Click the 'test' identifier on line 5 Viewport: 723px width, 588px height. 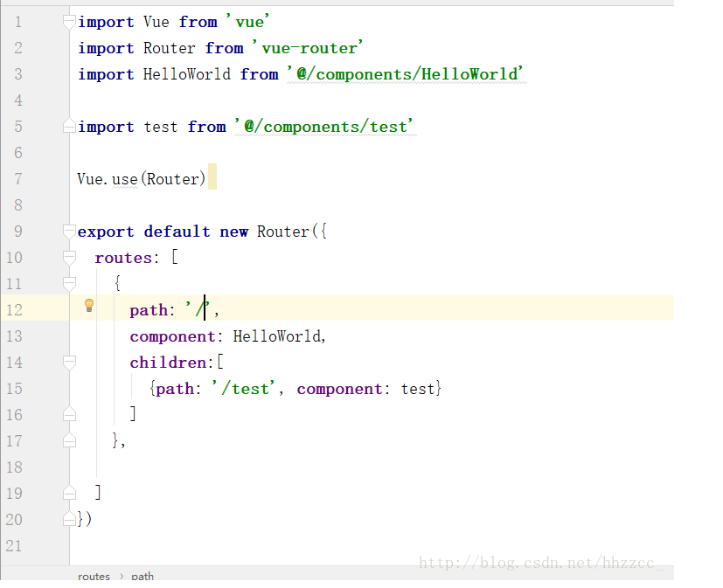click(x=161, y=127)
